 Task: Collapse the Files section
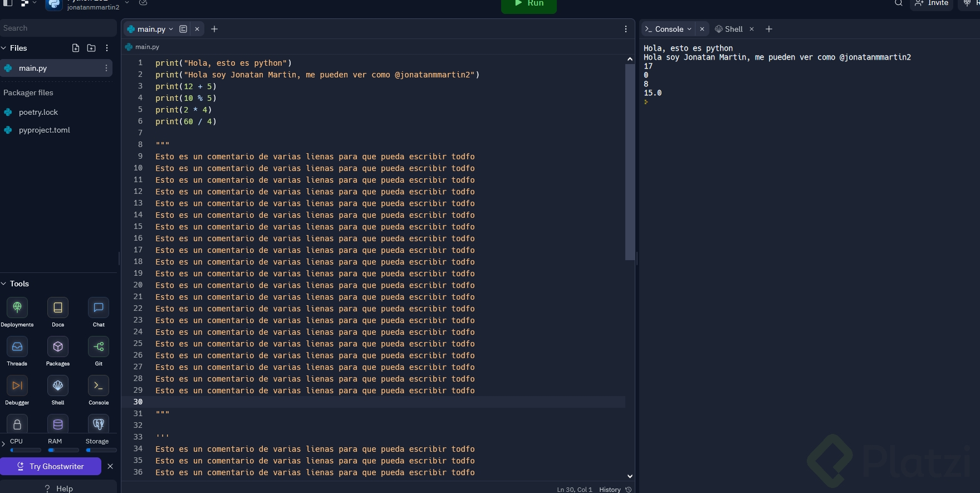pyautogui.click(x=4, y=48)
